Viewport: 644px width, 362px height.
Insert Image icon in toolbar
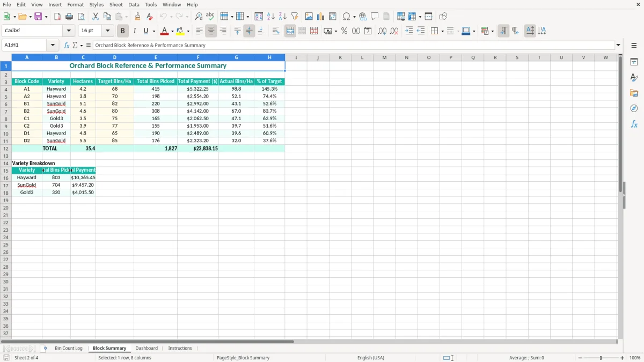pos(309,17)
